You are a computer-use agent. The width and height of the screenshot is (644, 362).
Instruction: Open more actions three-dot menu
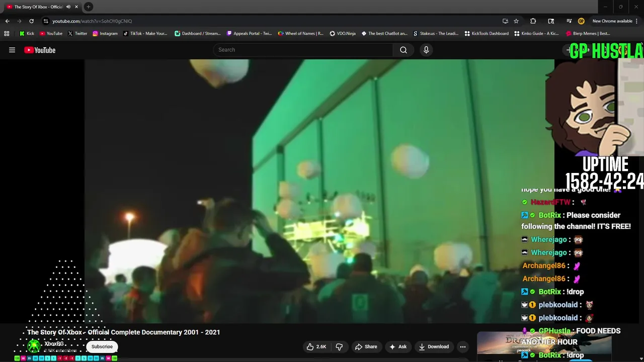point(463,346)
